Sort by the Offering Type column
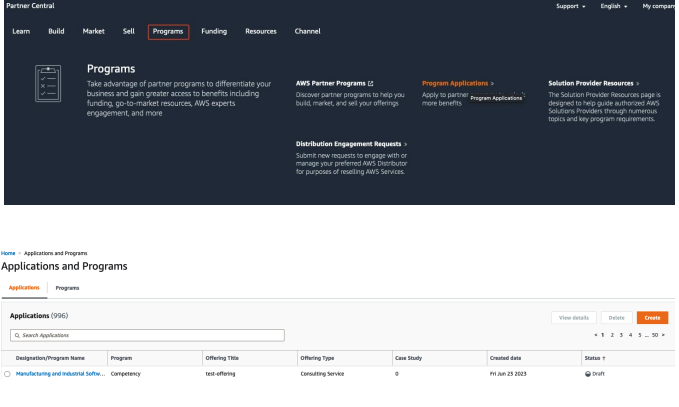 pyautogui.click(x=317, y=358)
